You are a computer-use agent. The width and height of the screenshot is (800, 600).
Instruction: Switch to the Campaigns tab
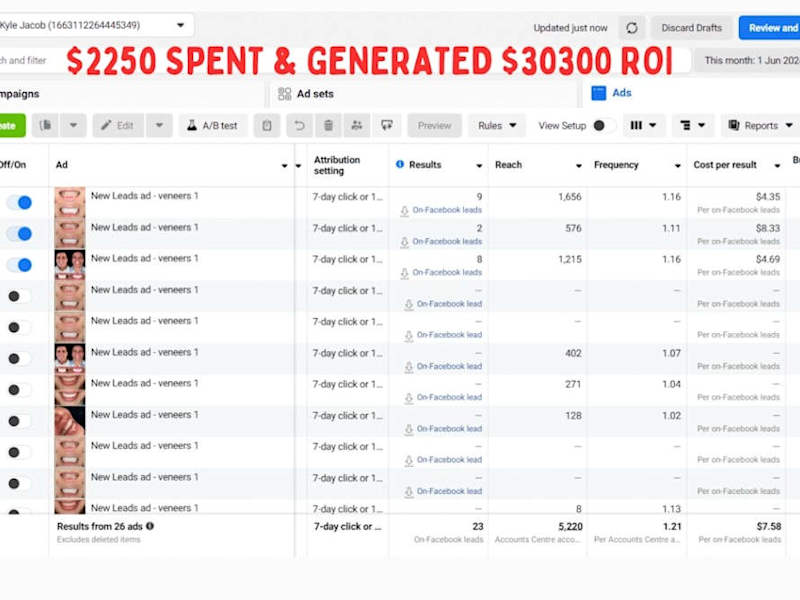coord(132,94)
